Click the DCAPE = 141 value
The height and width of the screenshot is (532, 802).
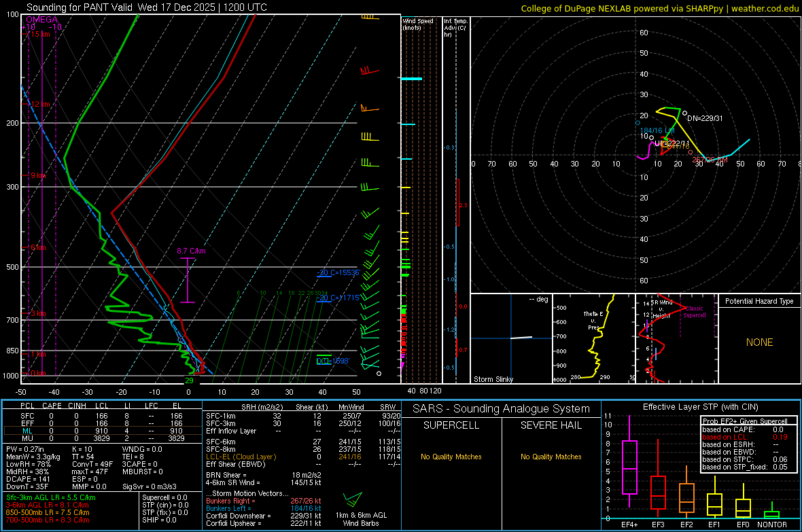(28, 479)
